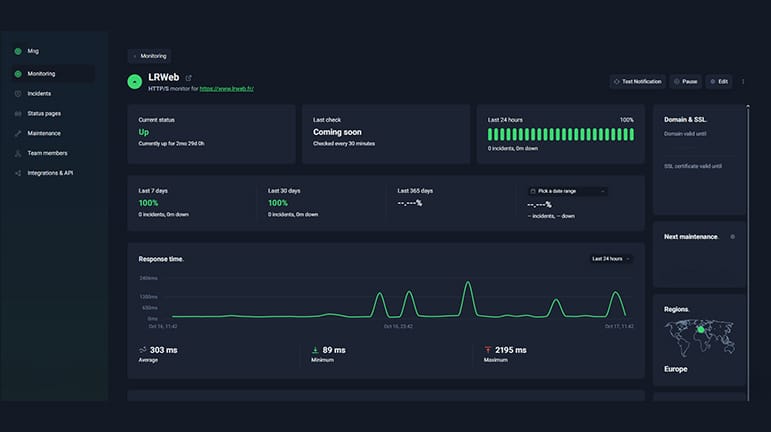
Task: Click the green Up status text
Action: pos(144,132)
